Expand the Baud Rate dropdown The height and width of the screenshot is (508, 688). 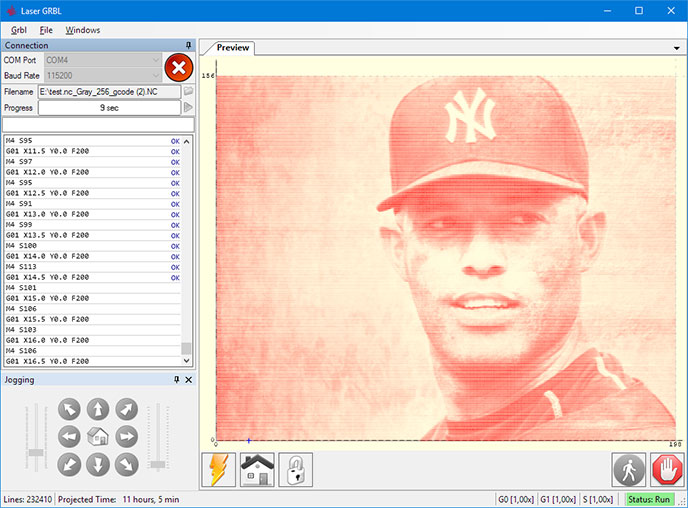(x=155, y=75)
